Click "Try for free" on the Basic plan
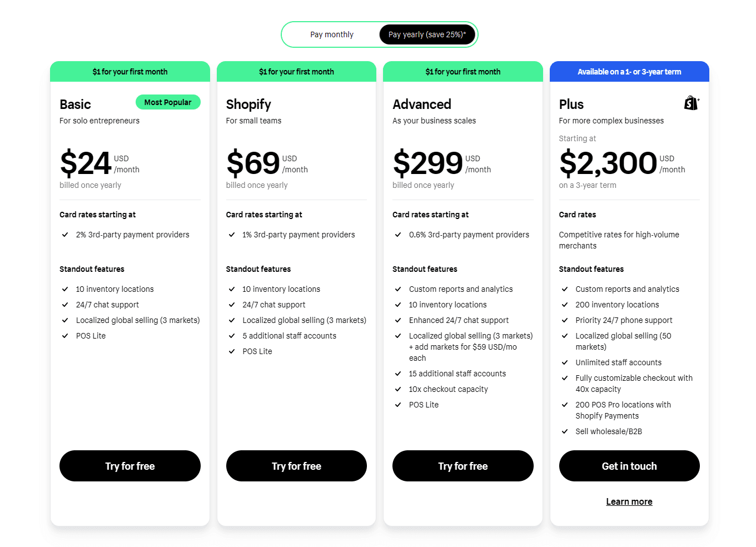 (130, 466)
